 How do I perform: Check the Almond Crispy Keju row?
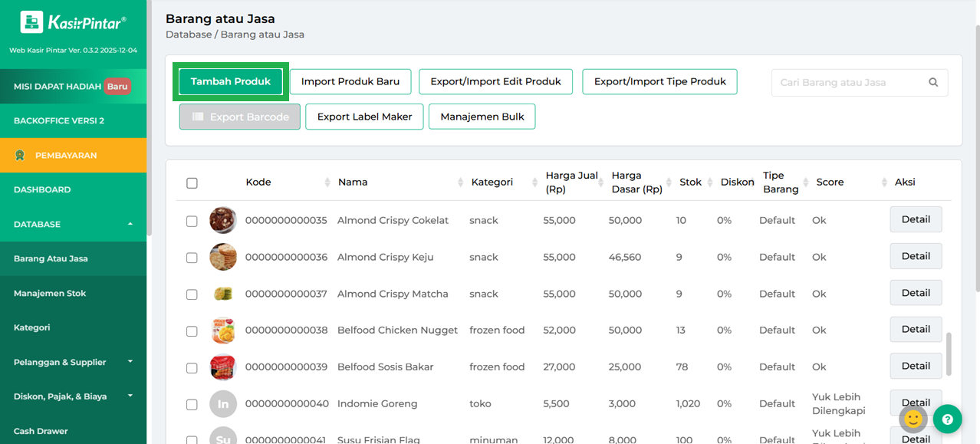[192, 258]
